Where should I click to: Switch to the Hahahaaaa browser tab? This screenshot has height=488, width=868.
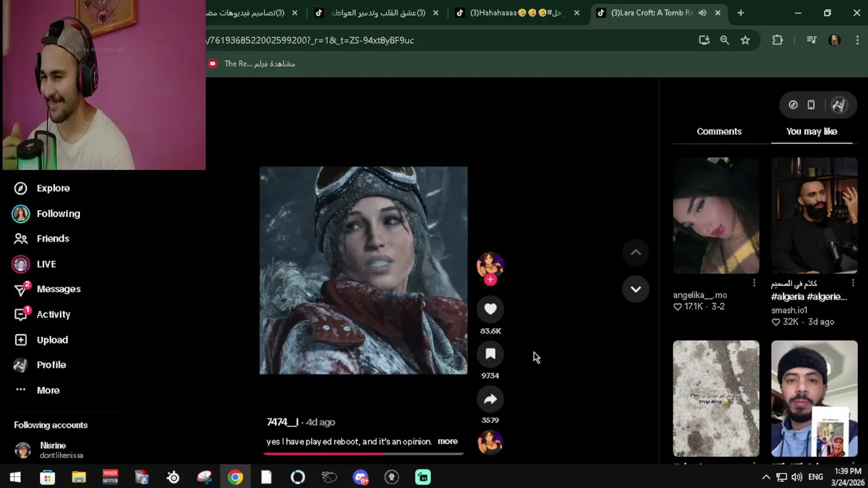[x=518, y=13]
